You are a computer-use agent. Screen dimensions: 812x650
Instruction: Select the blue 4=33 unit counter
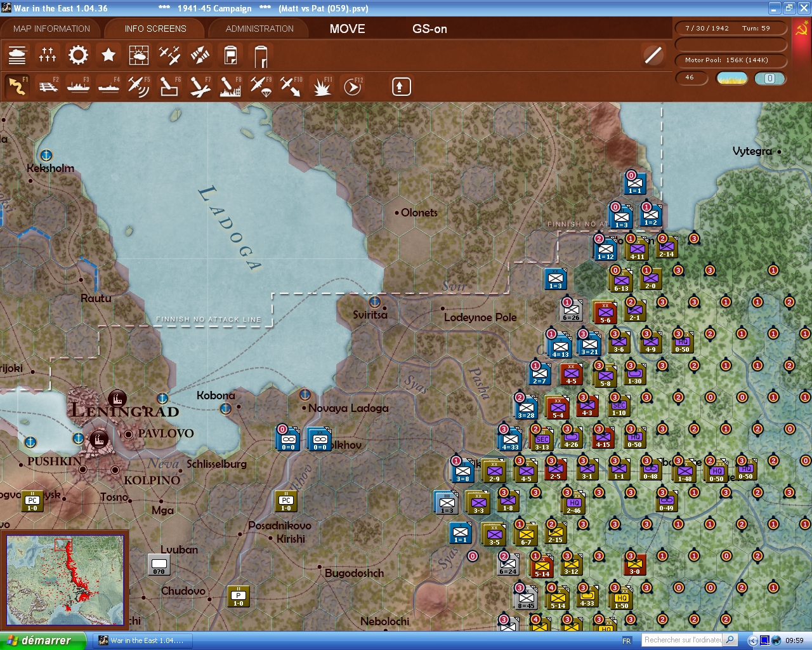[x=511, y=440]
